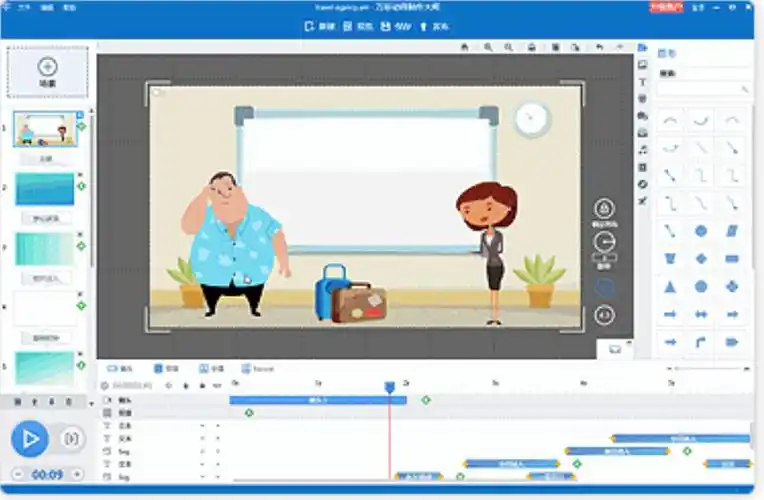Screen dimensions: 764x500
Task: Click the circular lock button beside the canvas
Action: click(604, 208)
